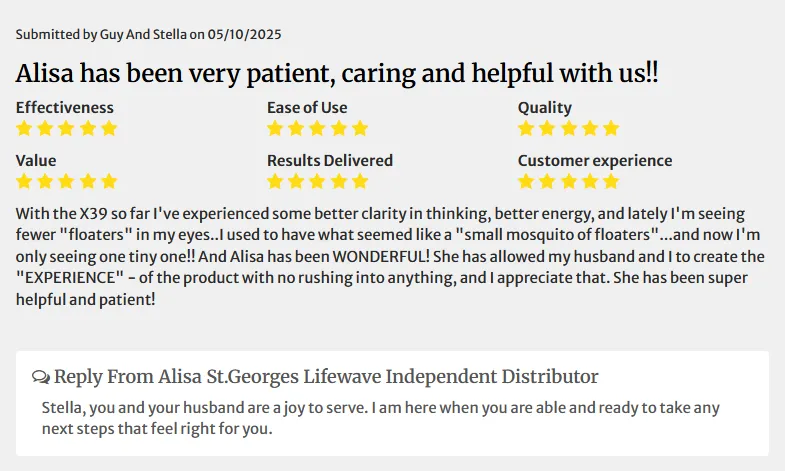The image size is (785, 471).
Task: Click the fourth star under Results Delivered
Action: coord(339,181)
